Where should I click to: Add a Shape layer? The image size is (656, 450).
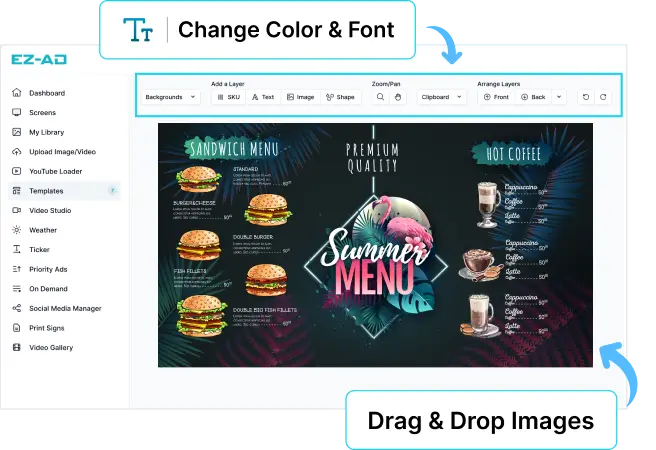click(x=341, y=97)
